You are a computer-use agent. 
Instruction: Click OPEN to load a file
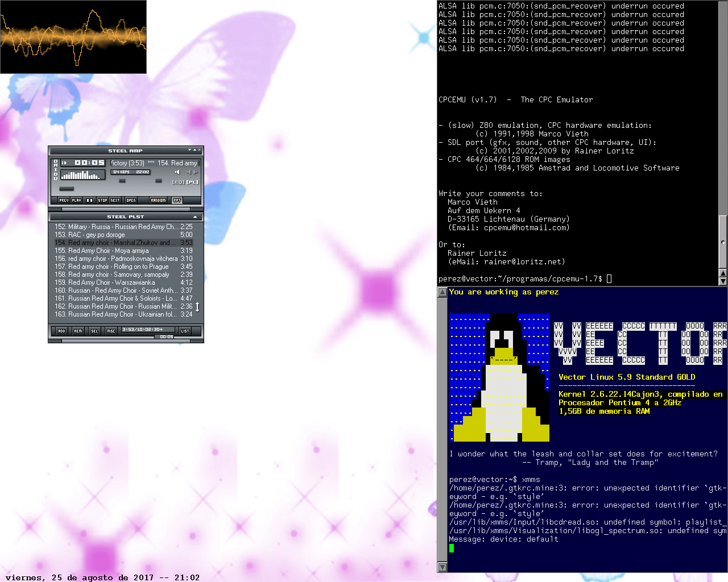pos(131,200)
